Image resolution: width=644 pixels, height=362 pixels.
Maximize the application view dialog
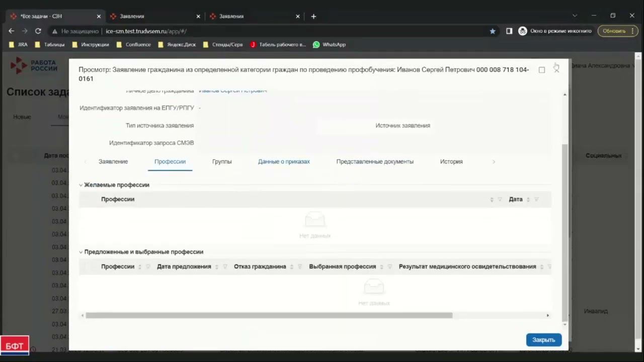click(542, 70)
